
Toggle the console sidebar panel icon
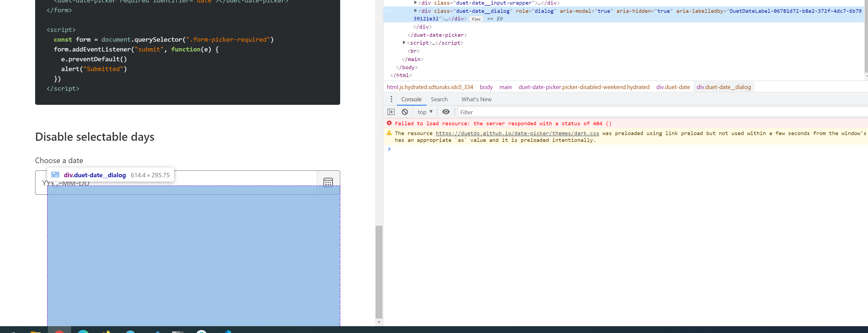pyautogui.click(x=391, y=112)
